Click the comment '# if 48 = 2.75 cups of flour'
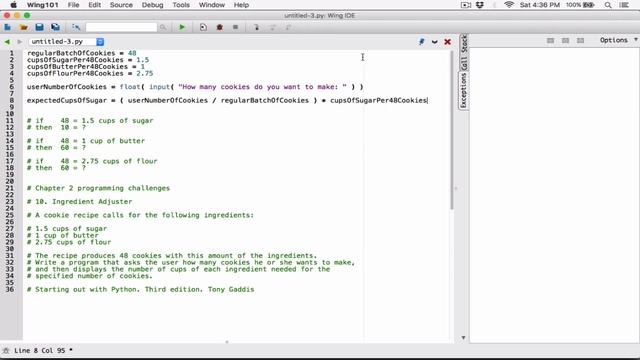 (92, 161)
